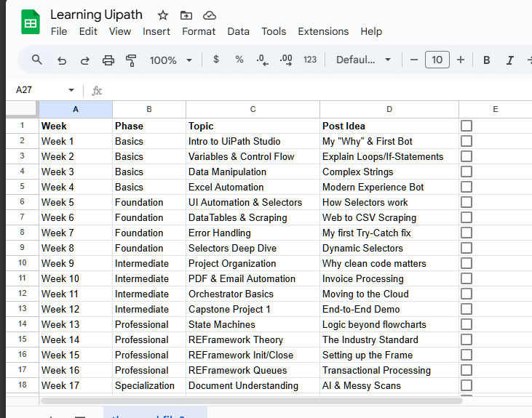The image size is (532, 418).
Task: Click the print icon
Action: click(x=108, y=60)
